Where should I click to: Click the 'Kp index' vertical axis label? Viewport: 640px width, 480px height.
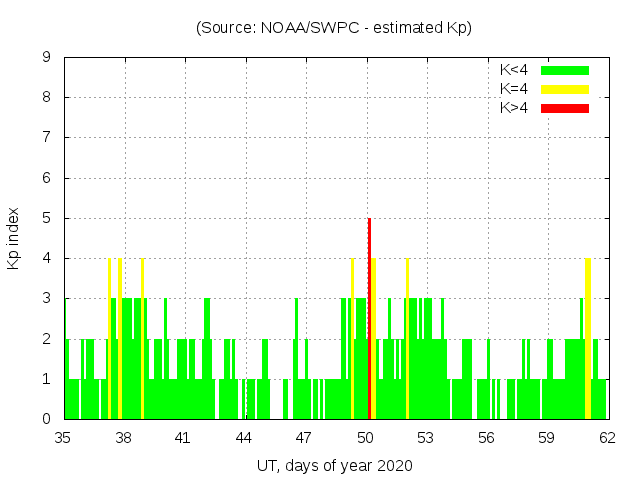[14, 238]
